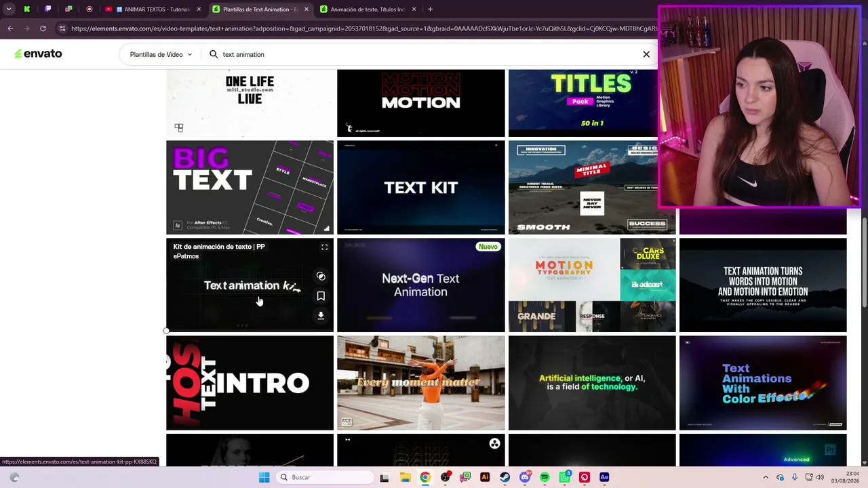Switch to the pinned Kick tab
Image resolution: width=868 pixels, height=488 pixels.
coord(27,9)
